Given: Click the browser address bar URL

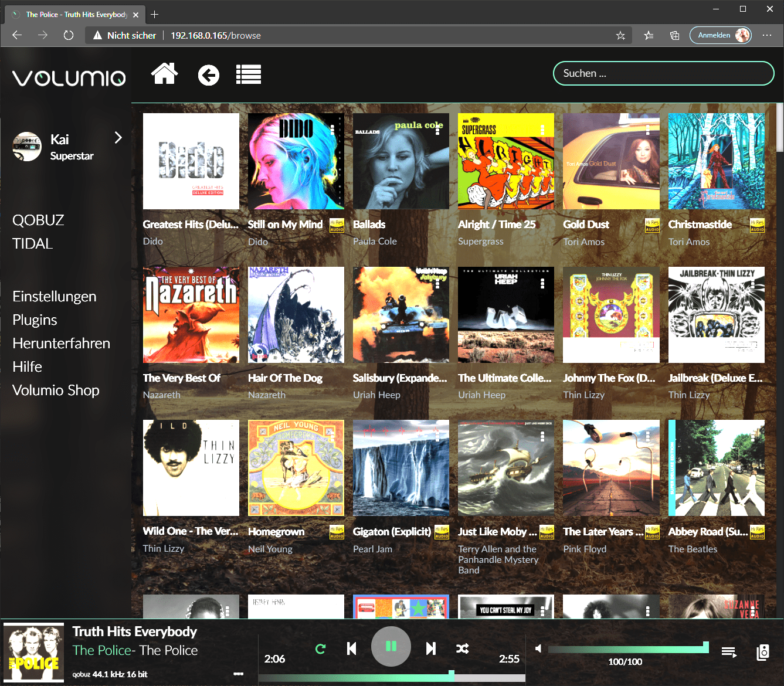Looking at the screenshot, I should 216,35.
